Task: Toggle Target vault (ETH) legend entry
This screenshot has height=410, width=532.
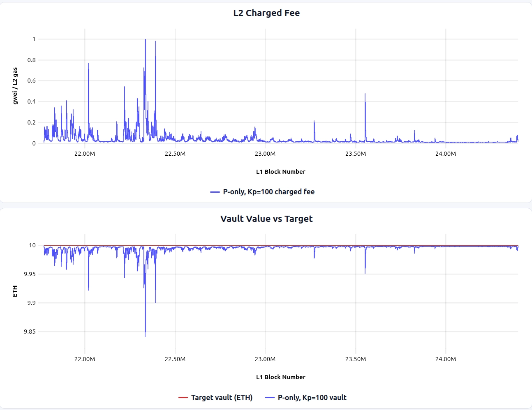Action: pyautogui.click(x=222, y=398)
